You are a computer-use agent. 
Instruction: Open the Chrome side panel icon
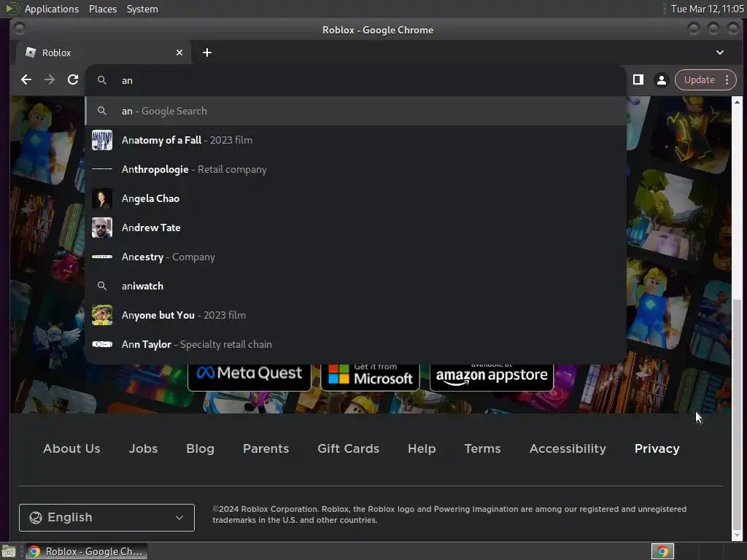point(638,80)
